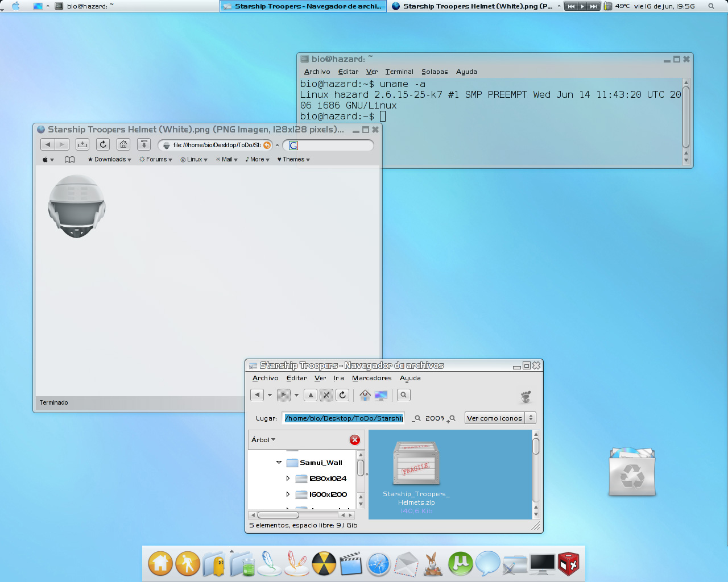The height and width of the screenshot is (582, 728).
Task: Open the Downloads bookmark folder
Action: [x=109, y=160]
